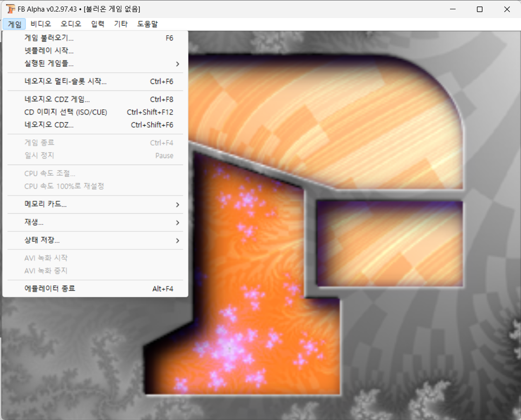Expand 재생... submenu
The image size is (521, 420).
click(96, 223)
